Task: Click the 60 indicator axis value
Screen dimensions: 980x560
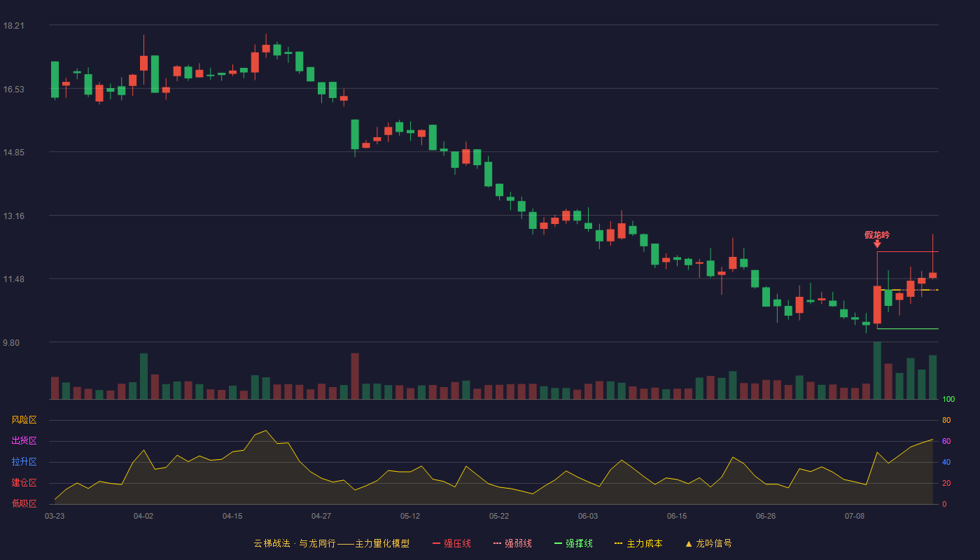Action: [x=946, y=441]
